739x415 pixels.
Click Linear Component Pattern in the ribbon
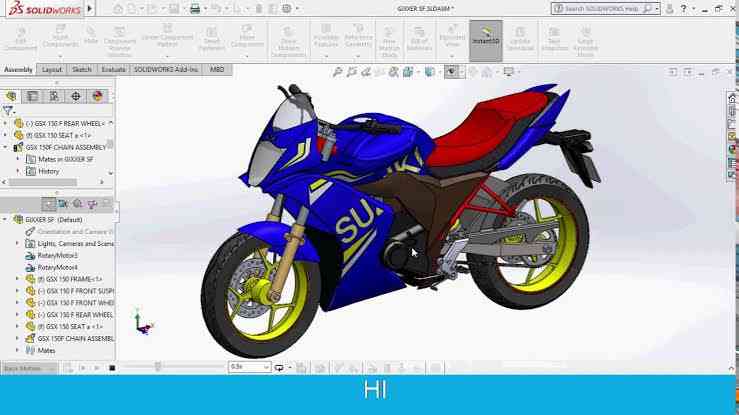pyautogui.click(x=167, y=36)
